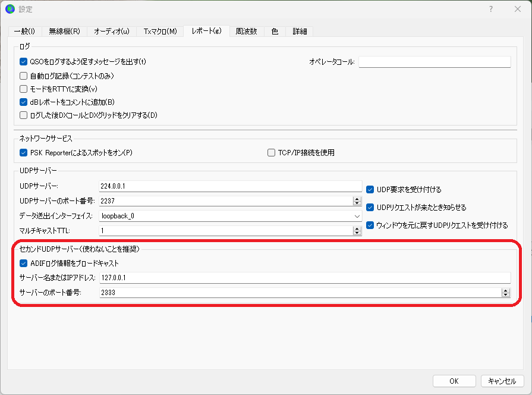Click the オペレータコール input field

[435, 62]
